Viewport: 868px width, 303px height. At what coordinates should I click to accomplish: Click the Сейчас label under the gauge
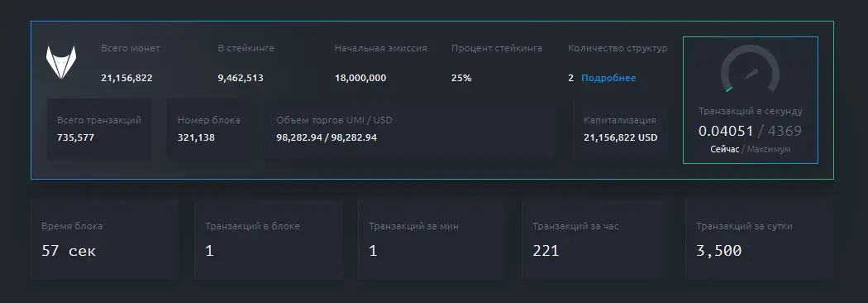coord(725,150)
